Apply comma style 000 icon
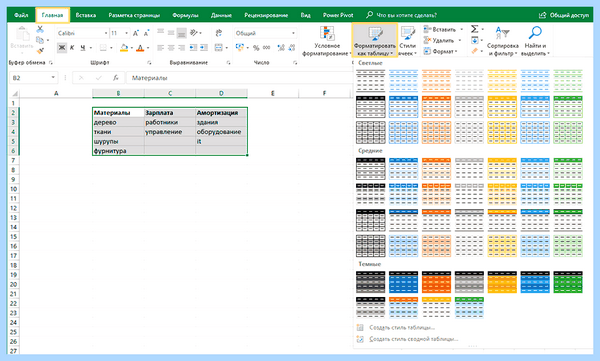 pyautogui.click(x=266, y=48)
